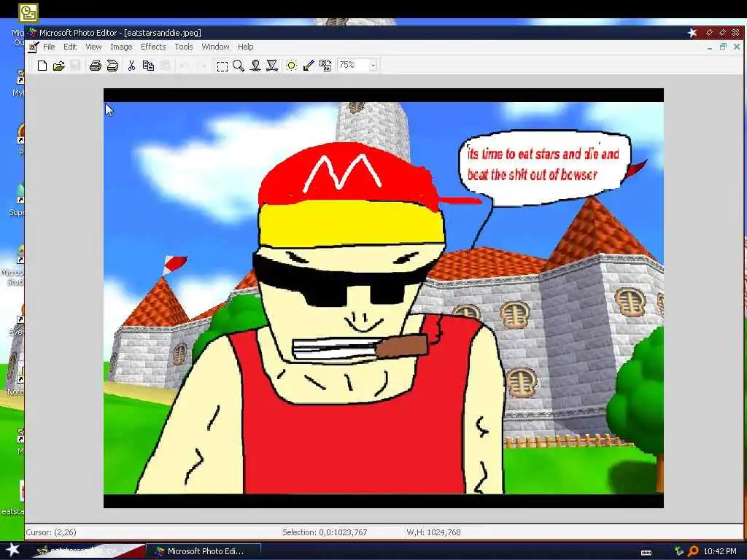This screenshot has height=560, width=747.
Task: Click the document control icon beside File
Action: point(33,47)
